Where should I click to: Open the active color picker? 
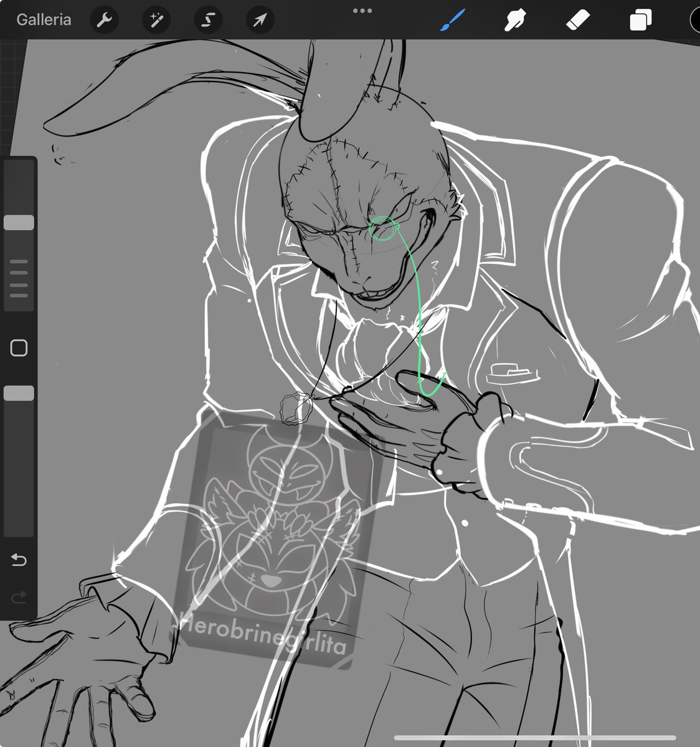pos(695,20)
